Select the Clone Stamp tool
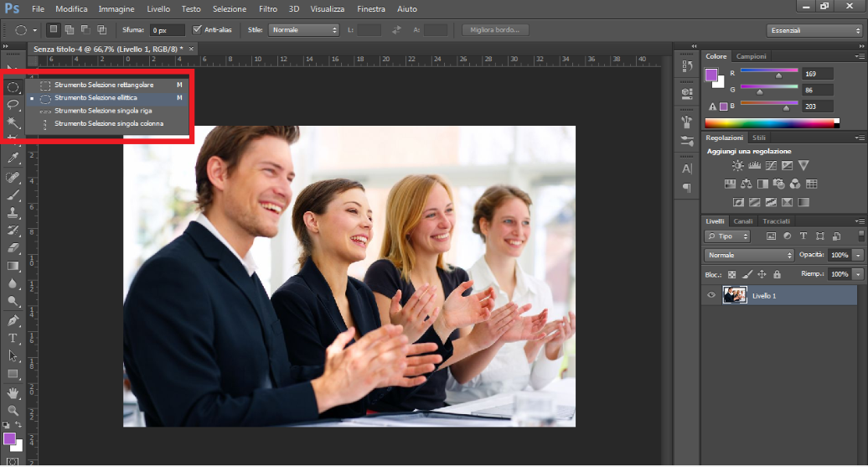The image size is (868, 467). coord(13,212)
